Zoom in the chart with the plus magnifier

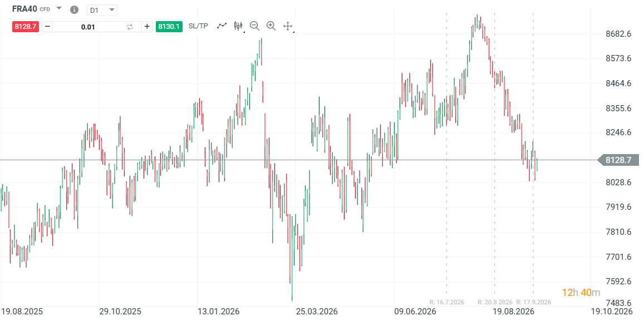click(x=271, y=26)
